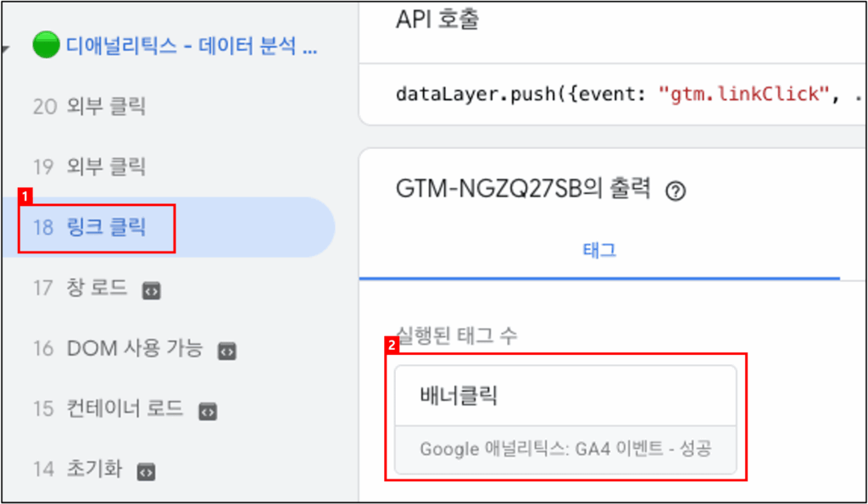The width and height of the screenshot is (868, 504).
Task: Open the help icon beside GTM-NGZQ27SB의 출력
Action: pyautogui.click(x=676, y=191)
